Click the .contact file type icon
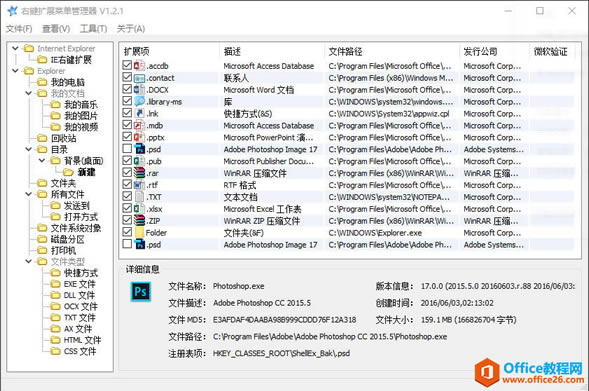This screenshot has width=589, height=391. (x=139, y=78)
